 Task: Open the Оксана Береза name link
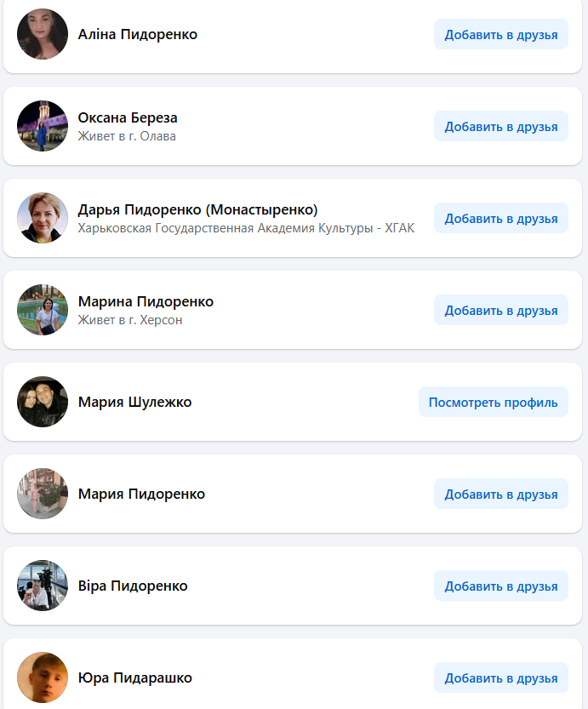tap(128, 117)
